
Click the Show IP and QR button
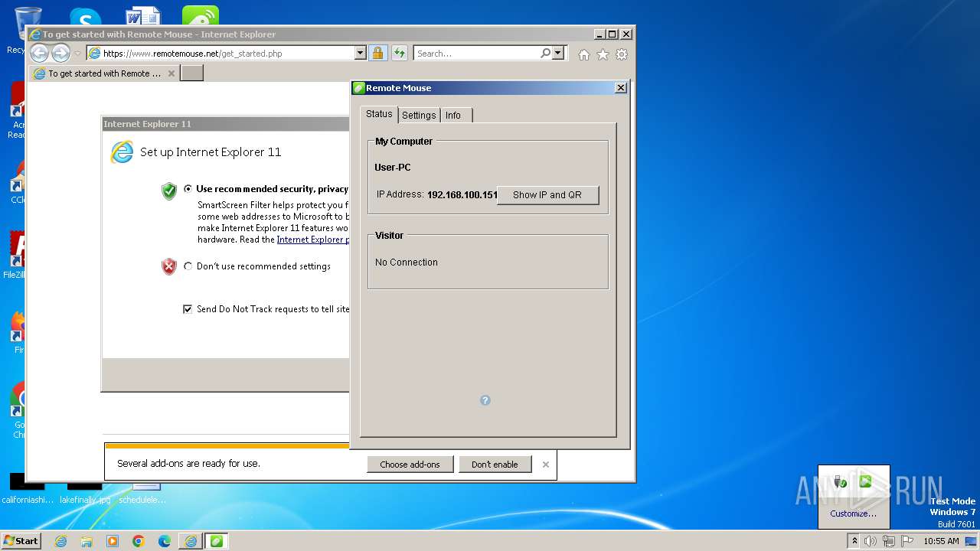(x=547, y=194)
